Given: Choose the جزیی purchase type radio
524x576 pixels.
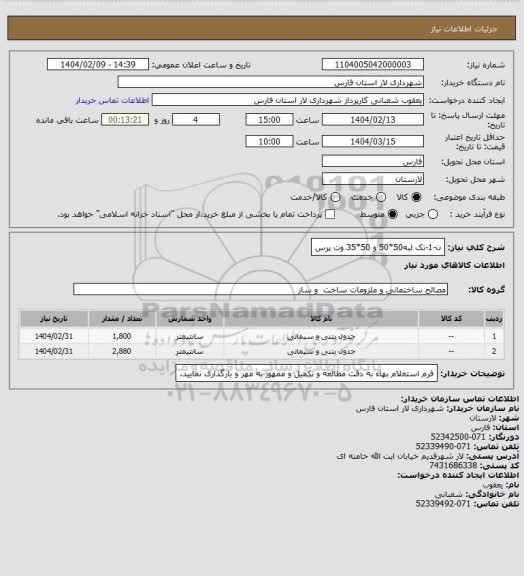Looking at the screenshot, I should 433,214.
